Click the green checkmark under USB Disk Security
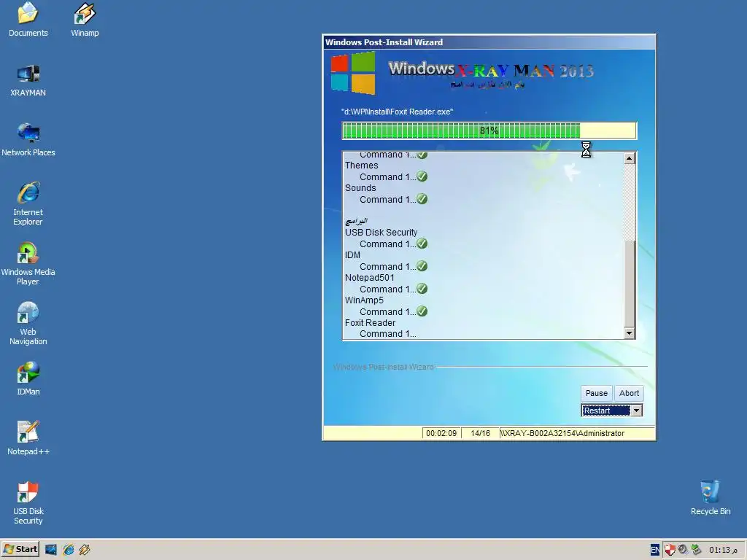Screen dimensions: 747x560 422,244
